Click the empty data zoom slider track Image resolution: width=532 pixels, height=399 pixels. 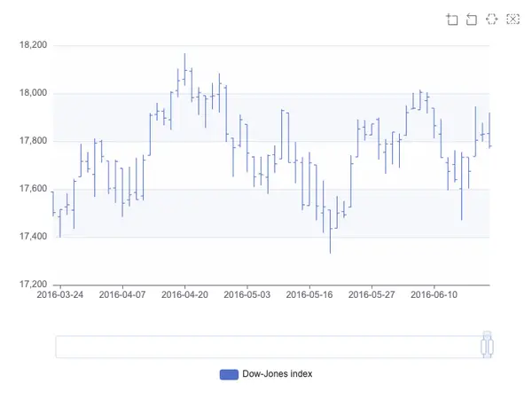268,347
